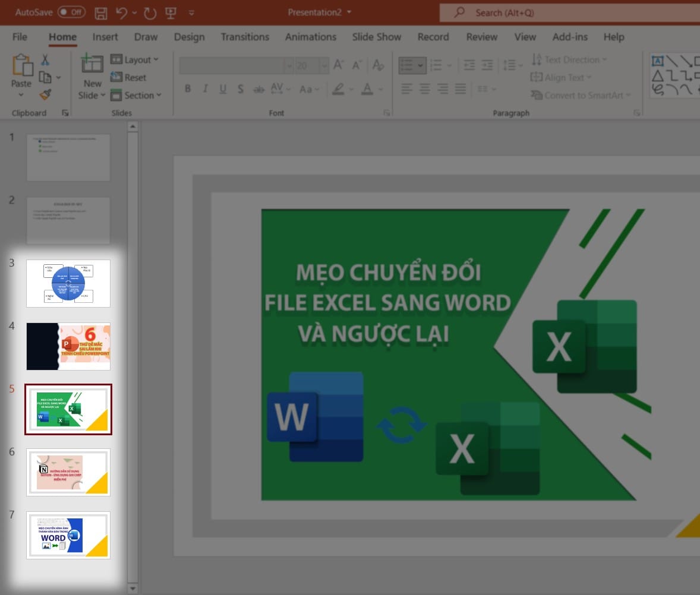
Task: Decrease the font size
Action: click(x=357, y=65)
